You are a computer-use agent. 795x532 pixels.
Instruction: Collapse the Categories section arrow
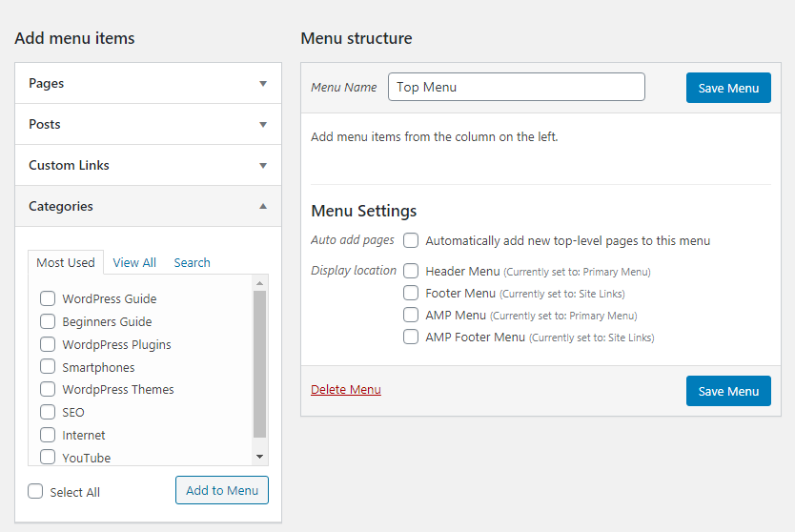[x=263, y=206]
